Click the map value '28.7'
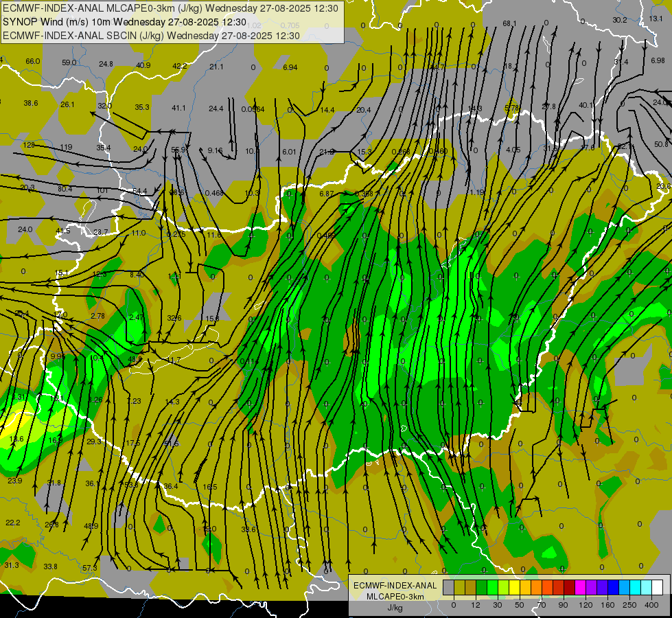This screenshot has width=672, height=618. 101,232
